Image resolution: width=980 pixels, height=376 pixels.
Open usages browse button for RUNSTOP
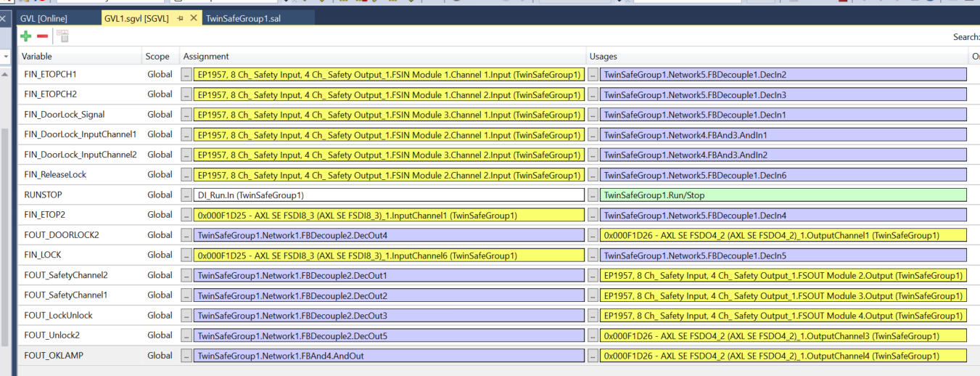(x=593, y=195)
